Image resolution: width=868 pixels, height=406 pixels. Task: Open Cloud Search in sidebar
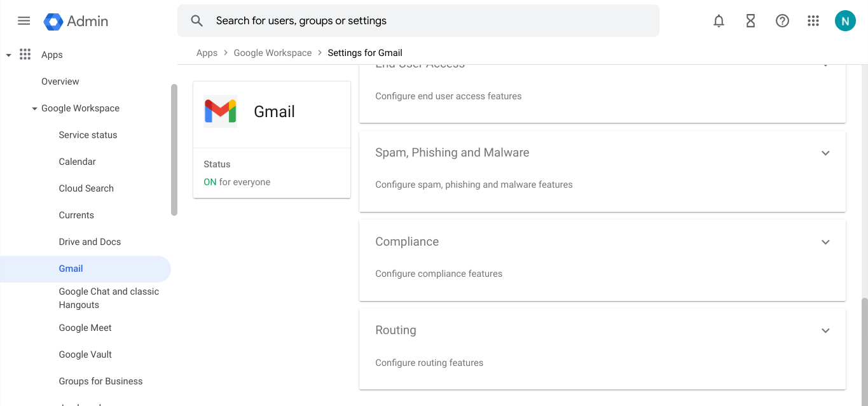[86, 188]
